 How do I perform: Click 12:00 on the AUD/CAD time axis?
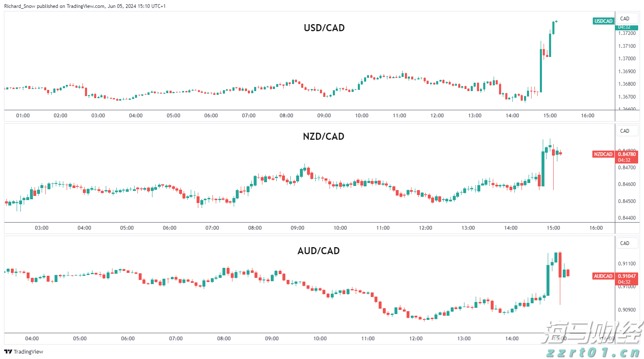pos(416,339)
